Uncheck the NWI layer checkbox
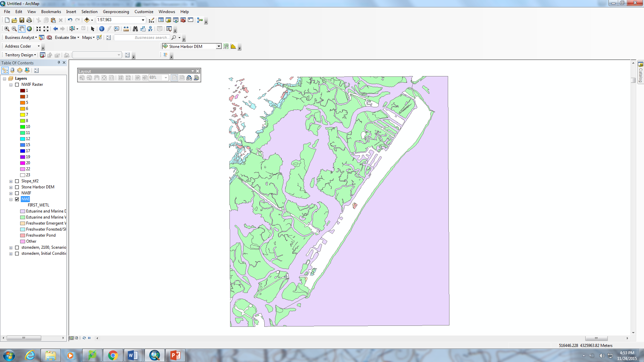 tap(17, 199)
